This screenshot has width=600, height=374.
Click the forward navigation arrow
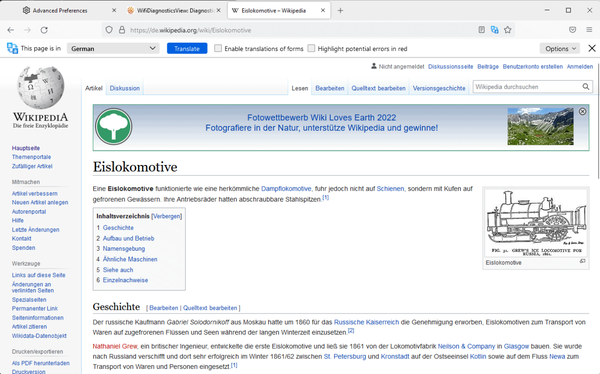27,30
